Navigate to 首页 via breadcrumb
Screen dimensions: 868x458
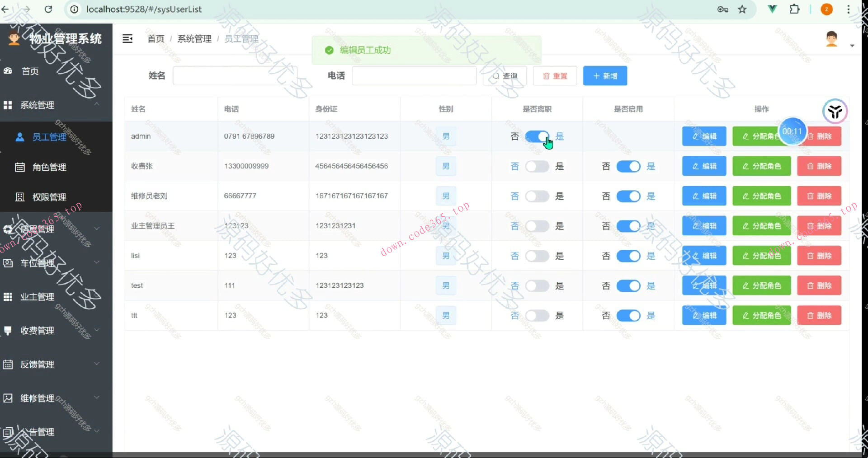(x=155, y=39)
